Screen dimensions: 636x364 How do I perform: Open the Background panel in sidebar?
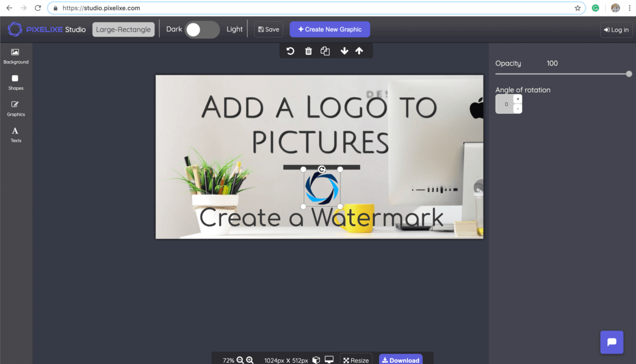coord(16,56)
